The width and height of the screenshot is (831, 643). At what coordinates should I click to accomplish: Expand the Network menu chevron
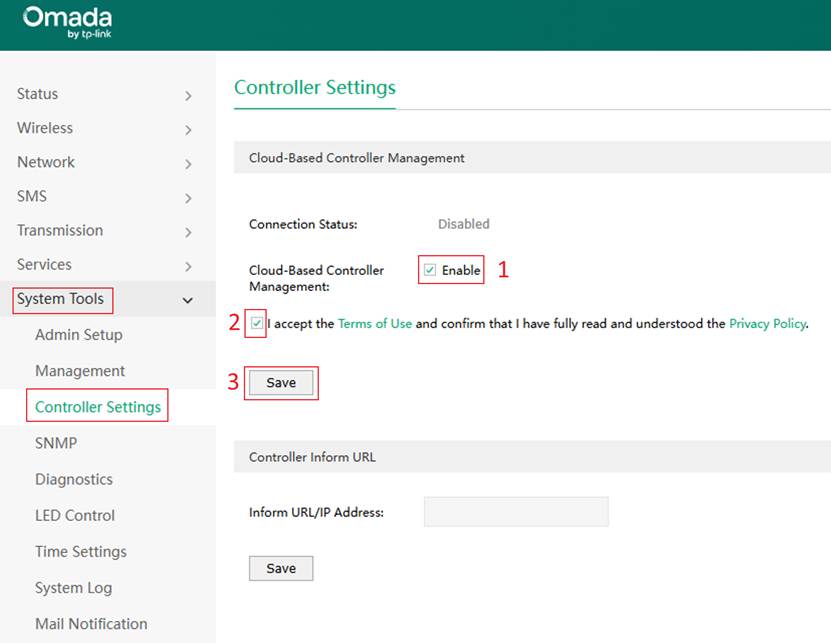pos(188,164)
